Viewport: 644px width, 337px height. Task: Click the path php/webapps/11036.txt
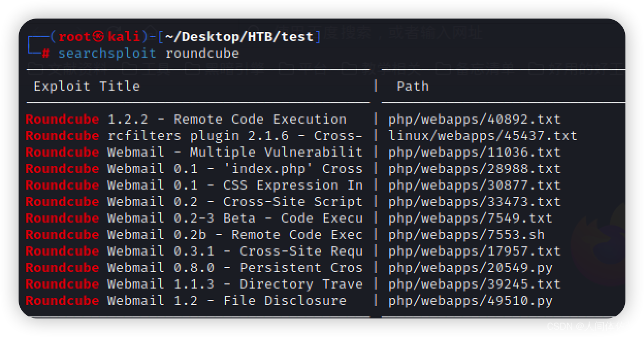474,152
